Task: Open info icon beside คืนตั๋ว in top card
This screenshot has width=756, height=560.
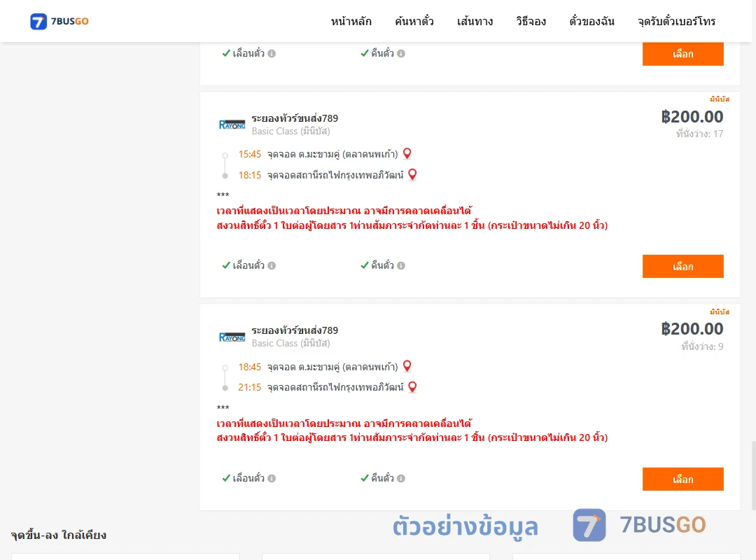Action: point(401,53)
